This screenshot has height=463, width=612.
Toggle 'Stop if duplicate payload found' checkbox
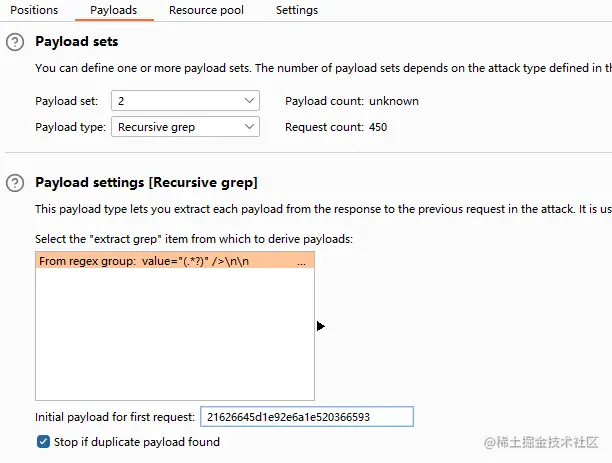[x=43, y=442]
